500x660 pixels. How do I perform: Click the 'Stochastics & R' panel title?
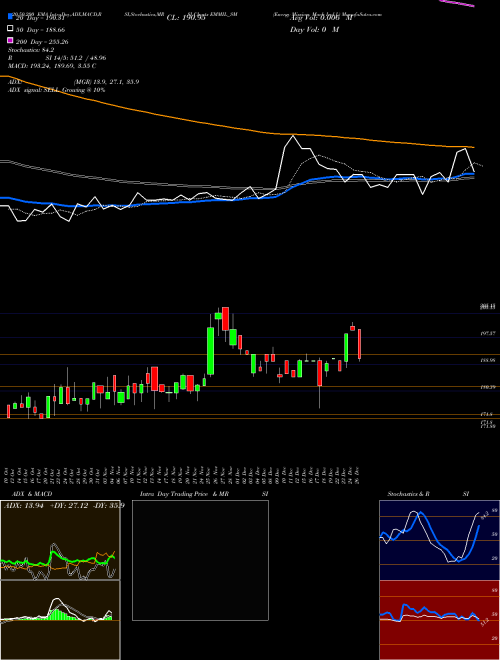point(409,494)
